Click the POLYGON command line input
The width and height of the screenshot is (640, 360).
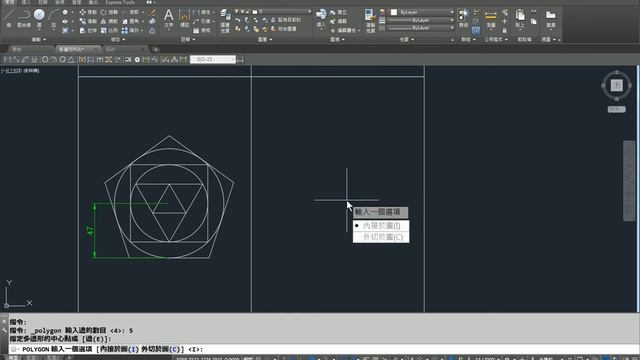point(323,349)
